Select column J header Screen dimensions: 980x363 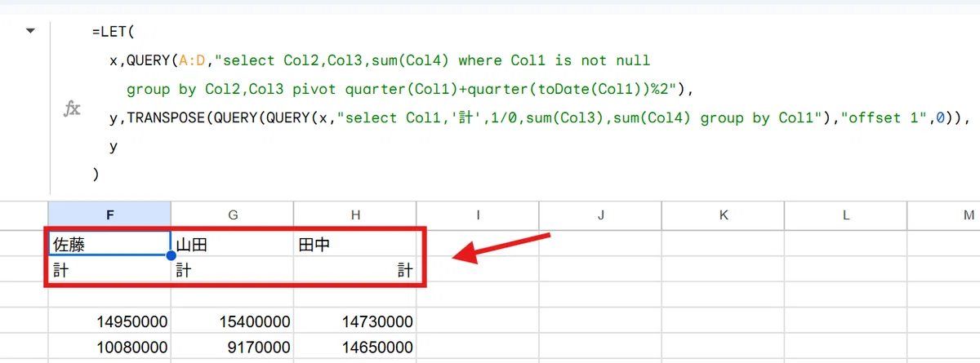coord(600,215)
